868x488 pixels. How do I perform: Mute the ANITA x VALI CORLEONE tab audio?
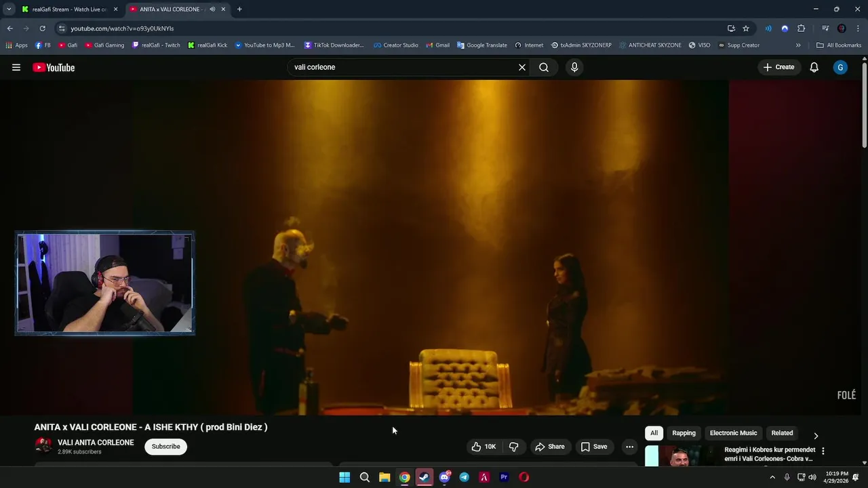212,9
